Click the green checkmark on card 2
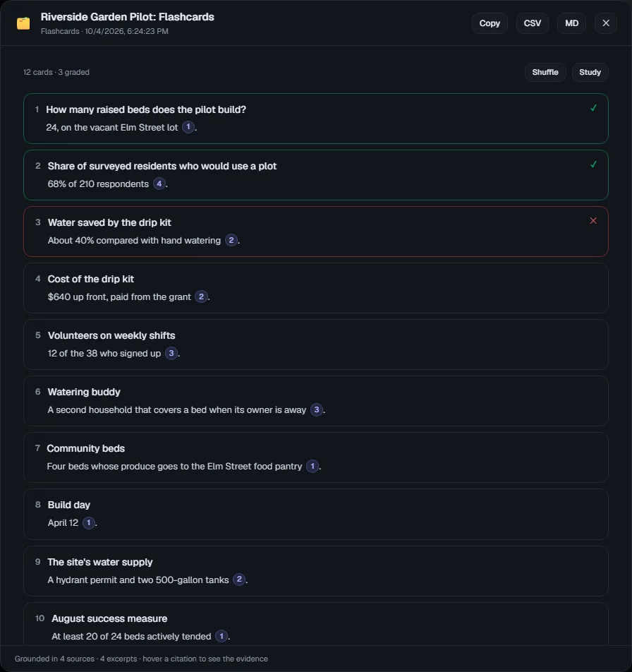The width and height of the screenshot is (632, 672). click(593, 164)
